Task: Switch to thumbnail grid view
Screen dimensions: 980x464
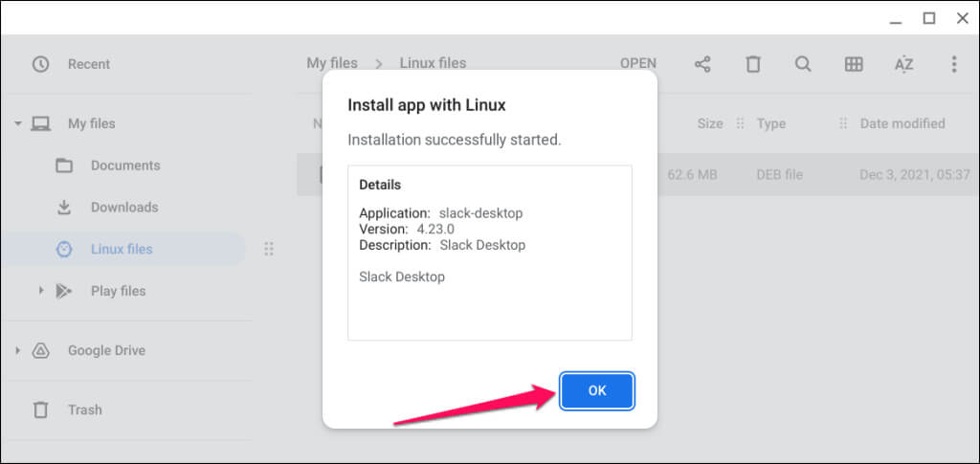Action: (854, 64)
